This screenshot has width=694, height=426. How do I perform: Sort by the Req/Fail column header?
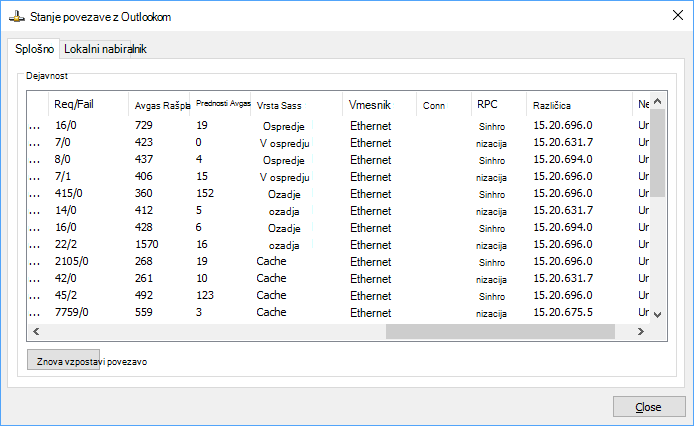point(88,104)
